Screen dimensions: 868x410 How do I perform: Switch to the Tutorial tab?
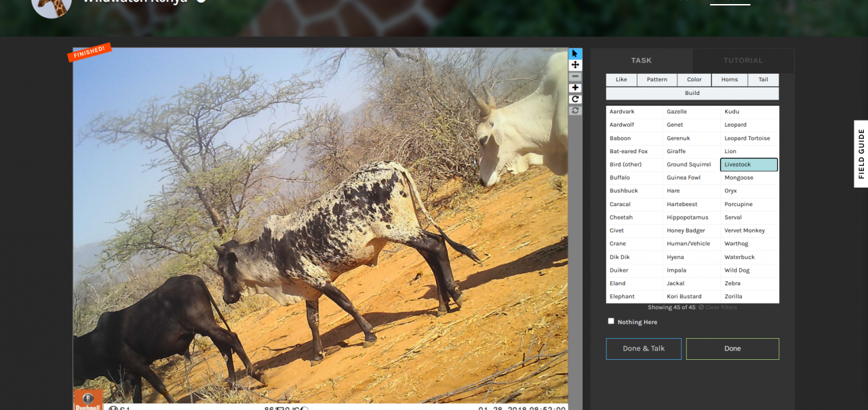click(743, 60)
